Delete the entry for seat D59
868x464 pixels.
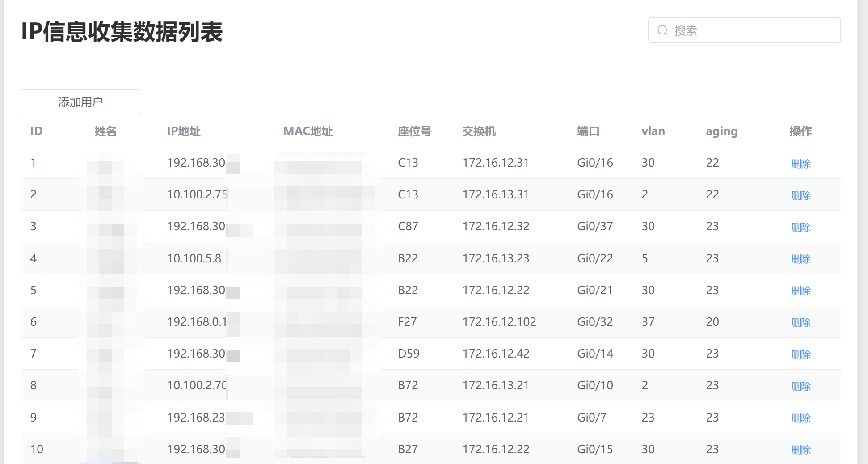point(801,354)
